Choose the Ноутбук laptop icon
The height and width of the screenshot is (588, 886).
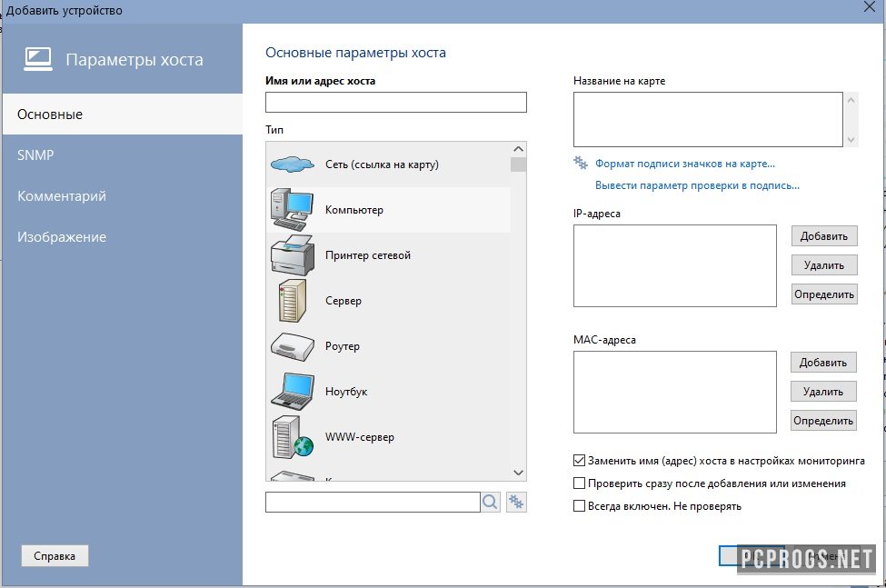[x=293, y=392]
